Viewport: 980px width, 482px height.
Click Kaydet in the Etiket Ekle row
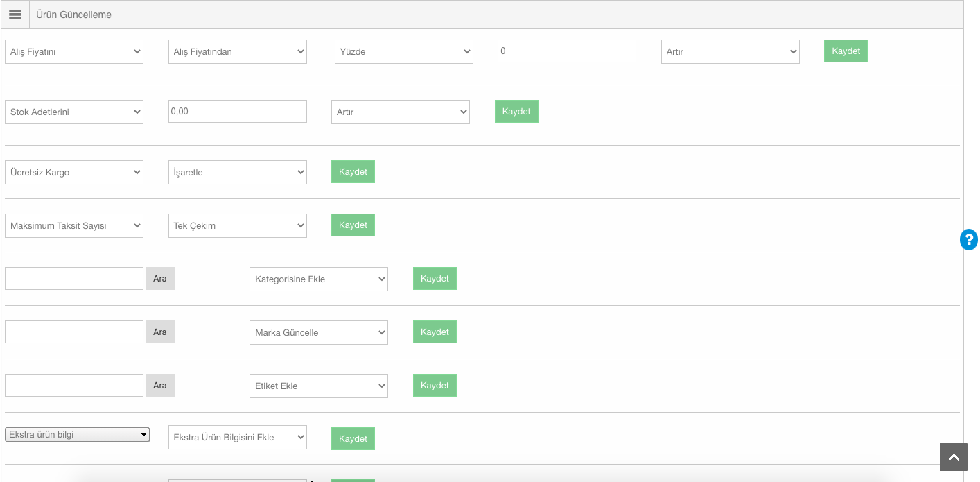coord(435,386)
